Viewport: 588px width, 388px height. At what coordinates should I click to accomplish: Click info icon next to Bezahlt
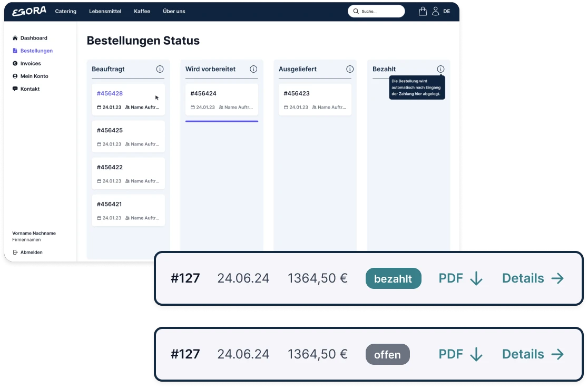click(x=440, y=69)
